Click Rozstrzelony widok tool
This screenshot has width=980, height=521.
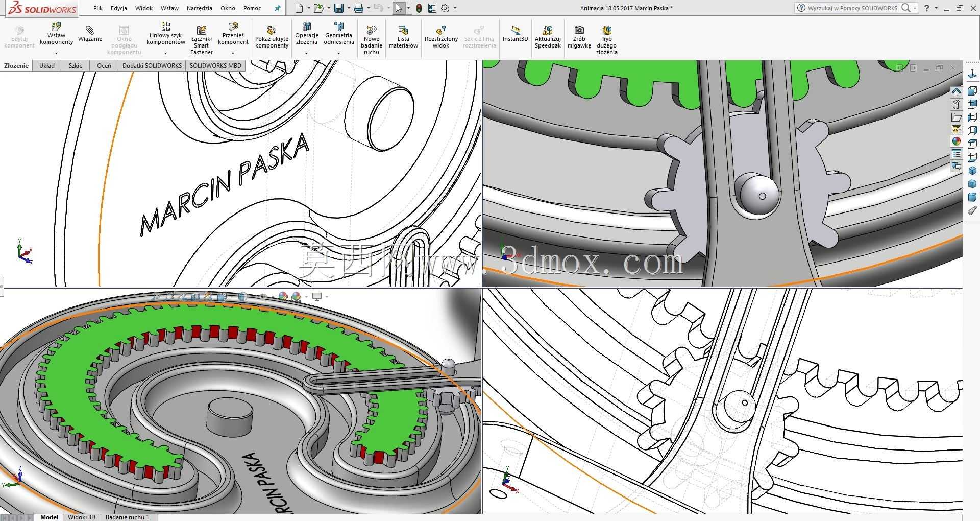(x=441, y=37)
